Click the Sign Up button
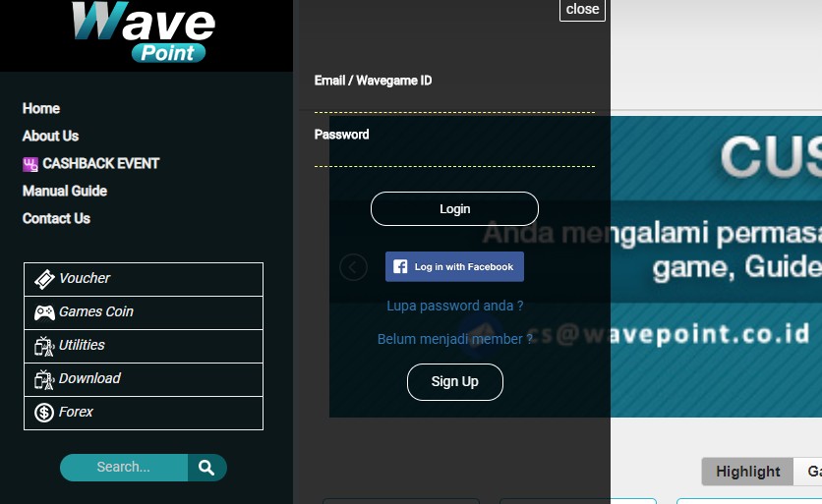This screenshot has height=504, width=822. point(455,382)
